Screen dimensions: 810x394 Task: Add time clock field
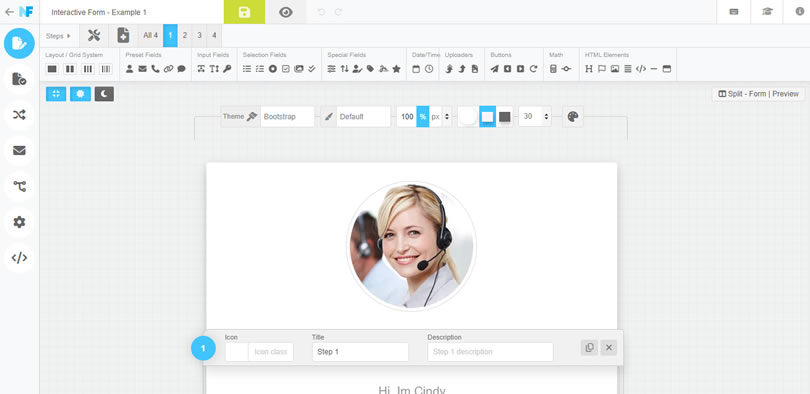(x=429, y=69)
